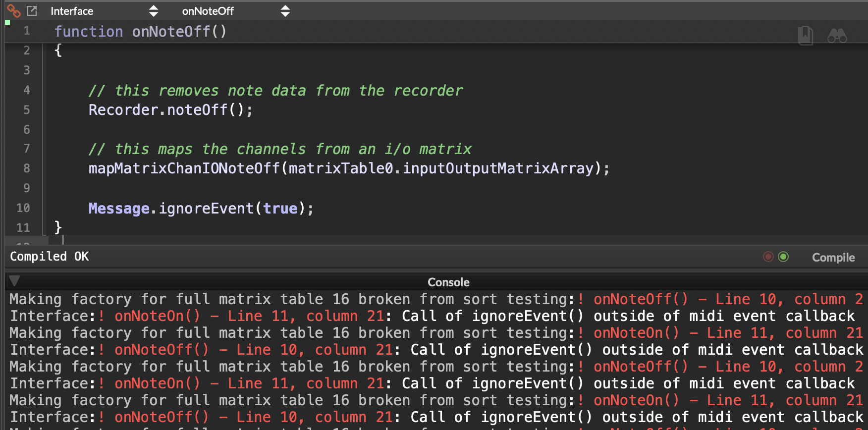Click the closing brace on line 11
Image resolution: width=868 pixels, height=430 pixels.
pyautogui.click(x=58, y=227)
